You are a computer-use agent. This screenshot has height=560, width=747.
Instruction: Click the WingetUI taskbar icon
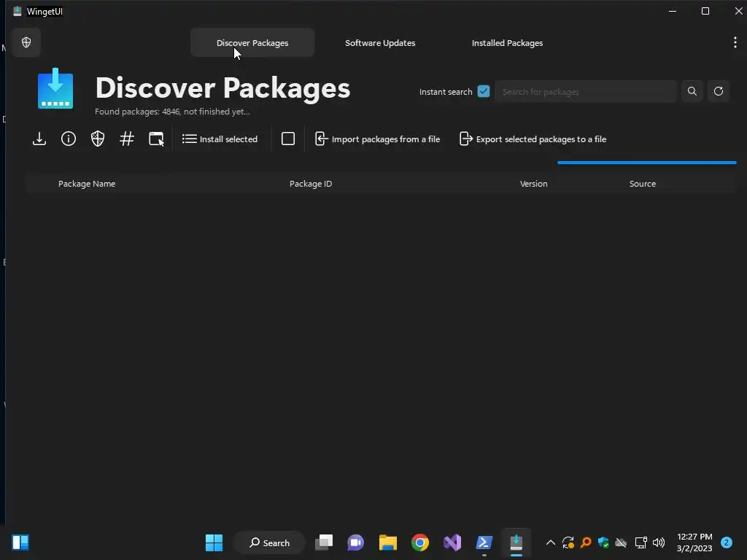point(516,542)
